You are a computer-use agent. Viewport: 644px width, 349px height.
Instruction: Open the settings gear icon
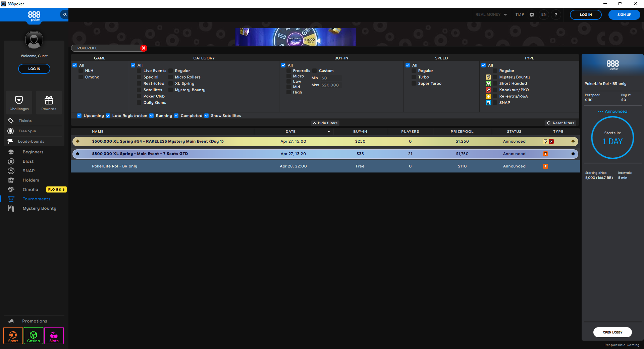[532, 15]
